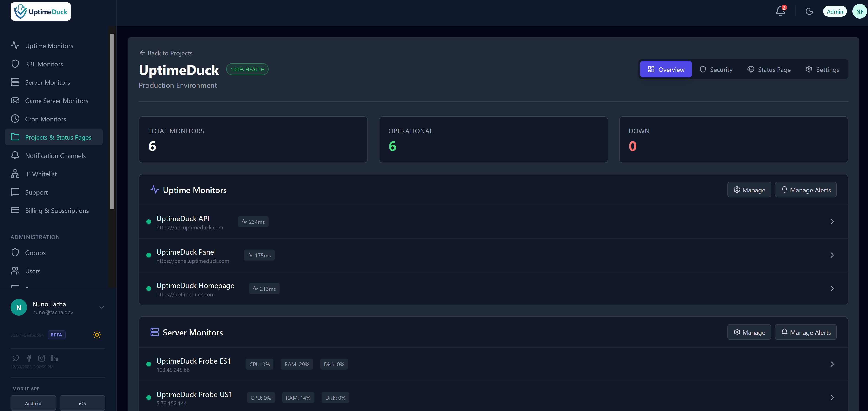The image size is (868, 411).
Task: Switch to the Security tab
Action: pos(716,69)
